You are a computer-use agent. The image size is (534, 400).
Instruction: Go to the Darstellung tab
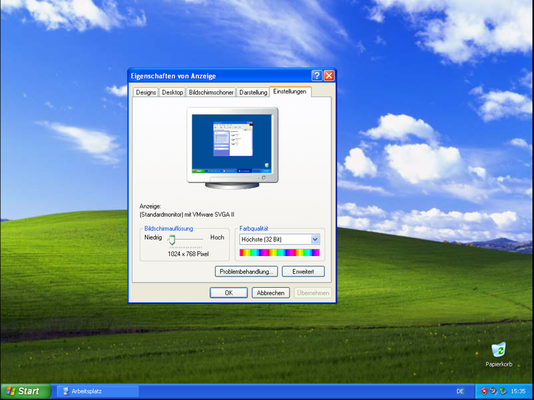tap(253, 92)
